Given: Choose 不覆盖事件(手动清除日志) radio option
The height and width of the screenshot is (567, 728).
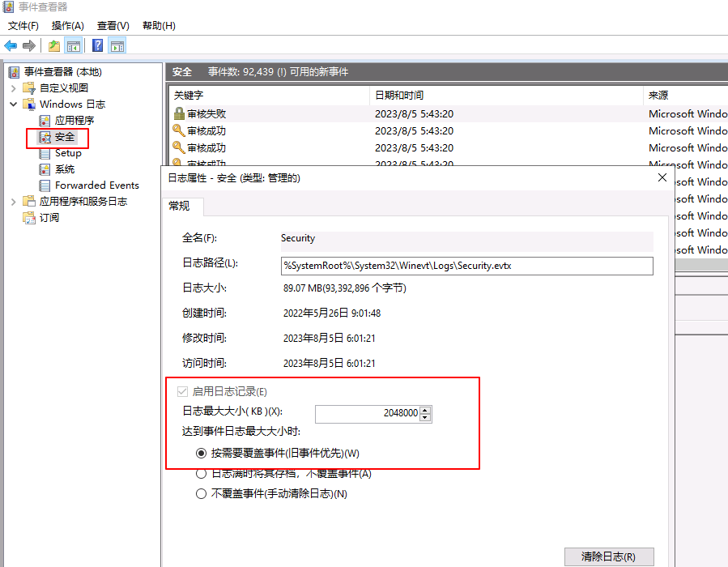Looking at the screenshot, I should click(202, 493).
